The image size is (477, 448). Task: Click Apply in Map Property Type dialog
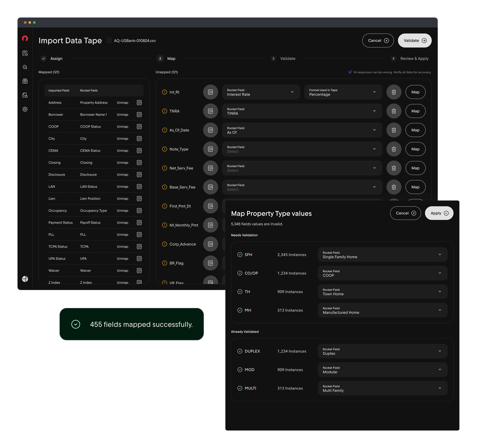(x=439, y=213)
